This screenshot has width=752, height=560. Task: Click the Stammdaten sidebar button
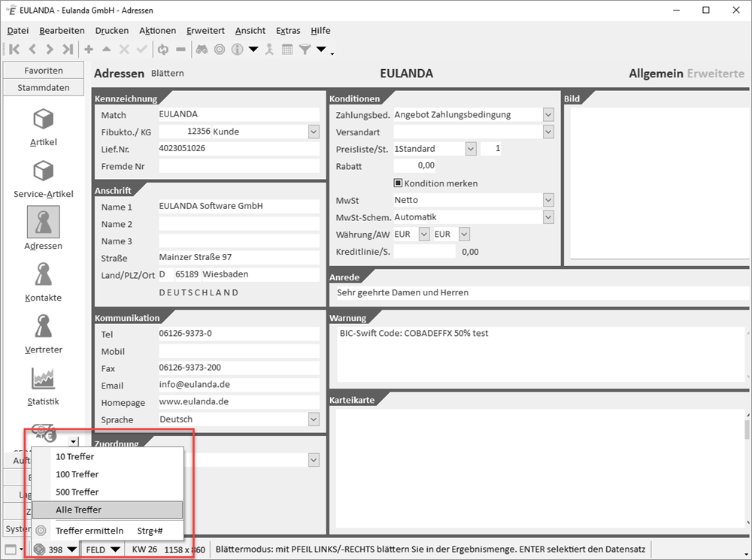[x=43, y=88]
